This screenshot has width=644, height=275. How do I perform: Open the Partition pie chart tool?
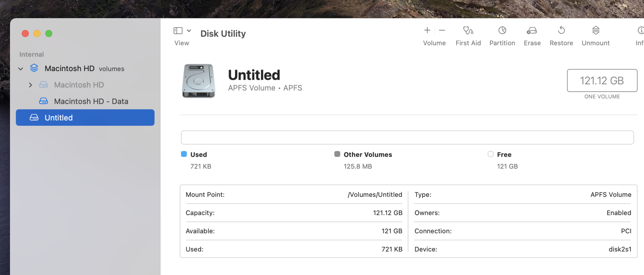[x=502, y=31]
